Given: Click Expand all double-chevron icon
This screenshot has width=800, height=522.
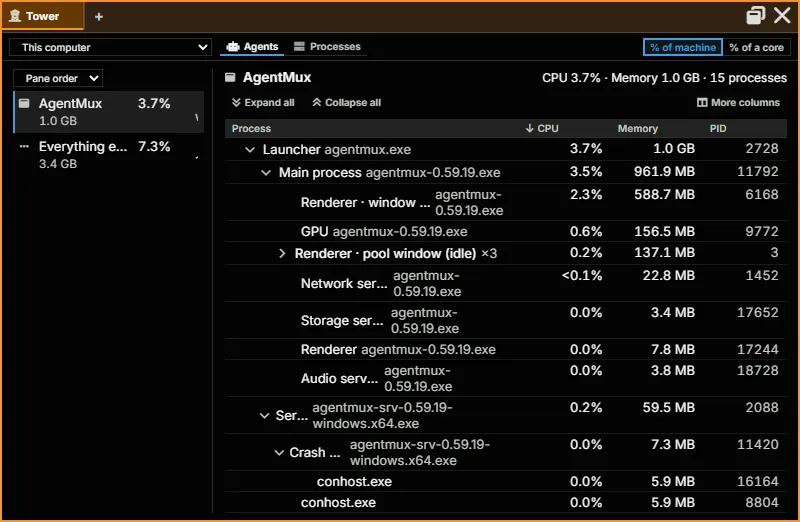Looking at the screenshot, I should coord(236,103).
